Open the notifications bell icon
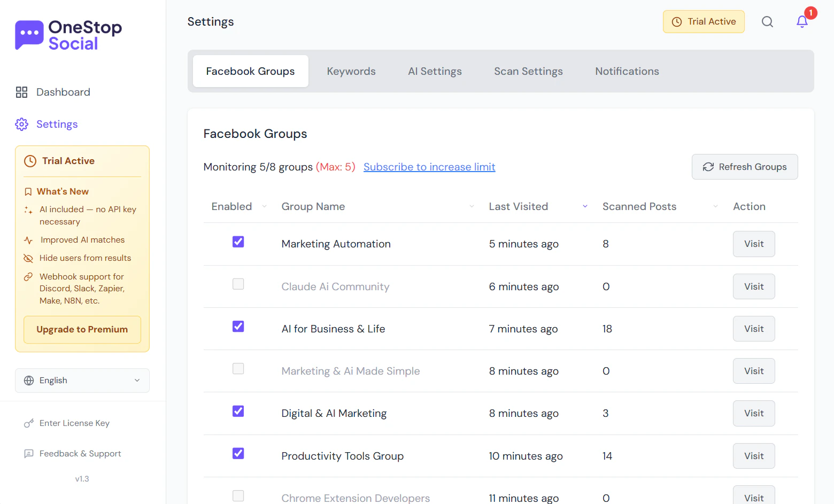This screenshot has height=504, width=834. (x=802, y=21)
